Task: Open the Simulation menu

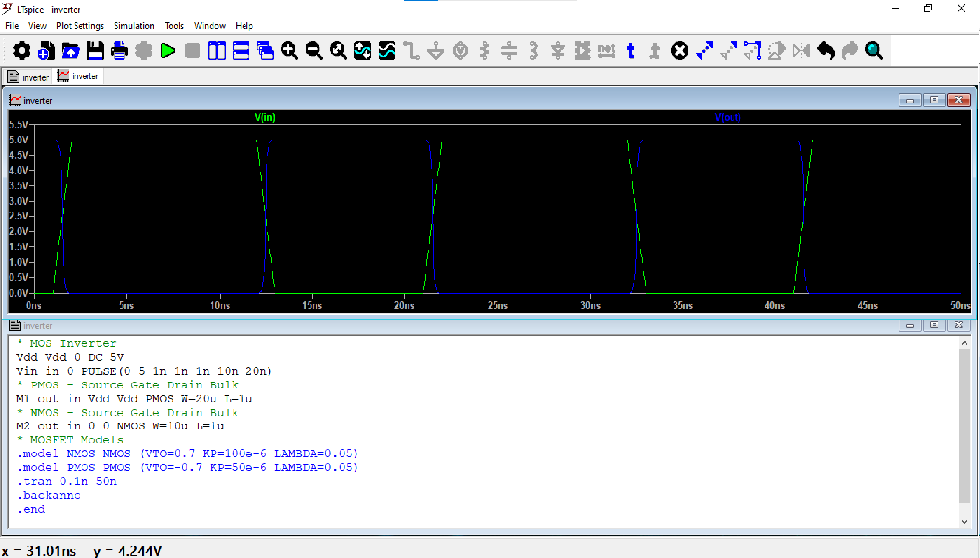Action: pyautogui.click(x=134, y=26)
